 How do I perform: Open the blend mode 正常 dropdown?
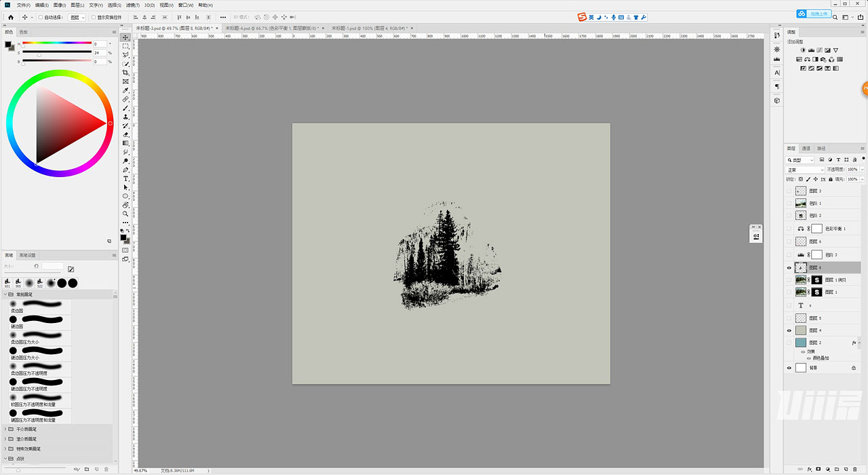tap(805, 170)
